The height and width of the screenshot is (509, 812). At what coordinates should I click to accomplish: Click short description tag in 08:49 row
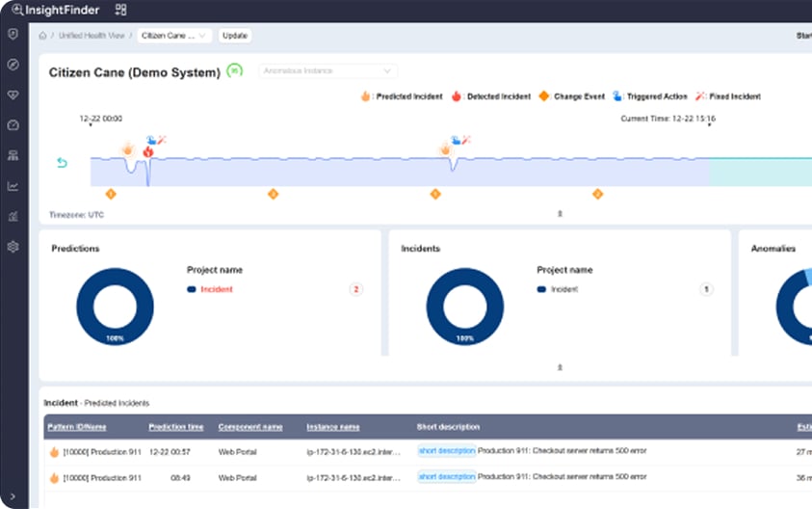click(447, 477)
